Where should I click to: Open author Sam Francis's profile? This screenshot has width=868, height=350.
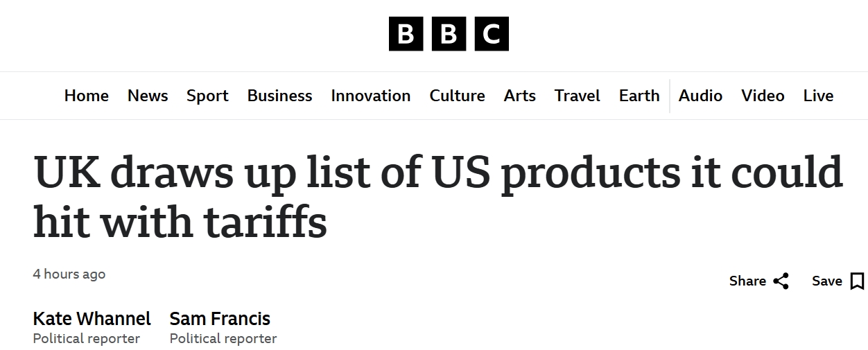(x=220, y=319)
